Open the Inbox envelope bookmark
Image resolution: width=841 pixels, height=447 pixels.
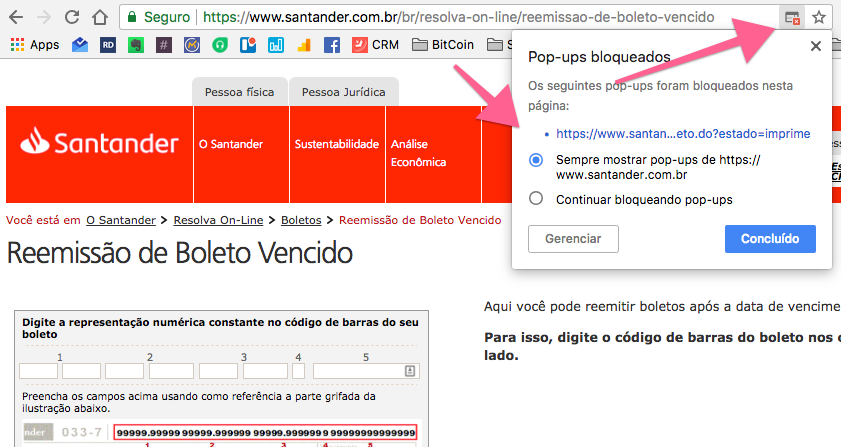coord(80,45)
